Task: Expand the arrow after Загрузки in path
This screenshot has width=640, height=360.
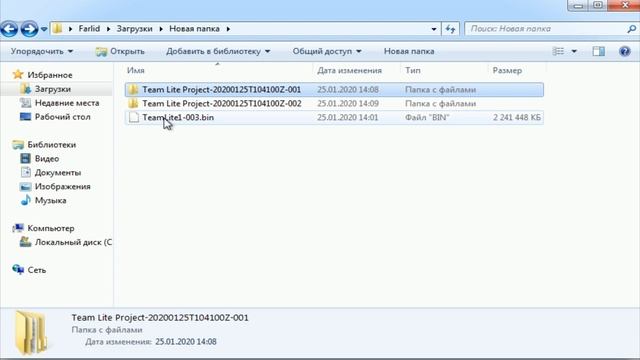Action: pyautogui.click(x=161, y=29)
